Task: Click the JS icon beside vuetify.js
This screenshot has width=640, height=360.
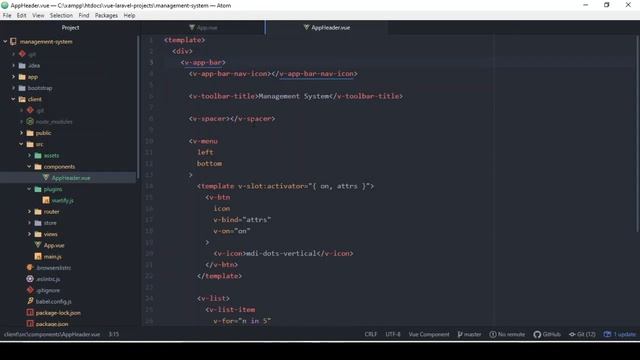Action: 46,200
